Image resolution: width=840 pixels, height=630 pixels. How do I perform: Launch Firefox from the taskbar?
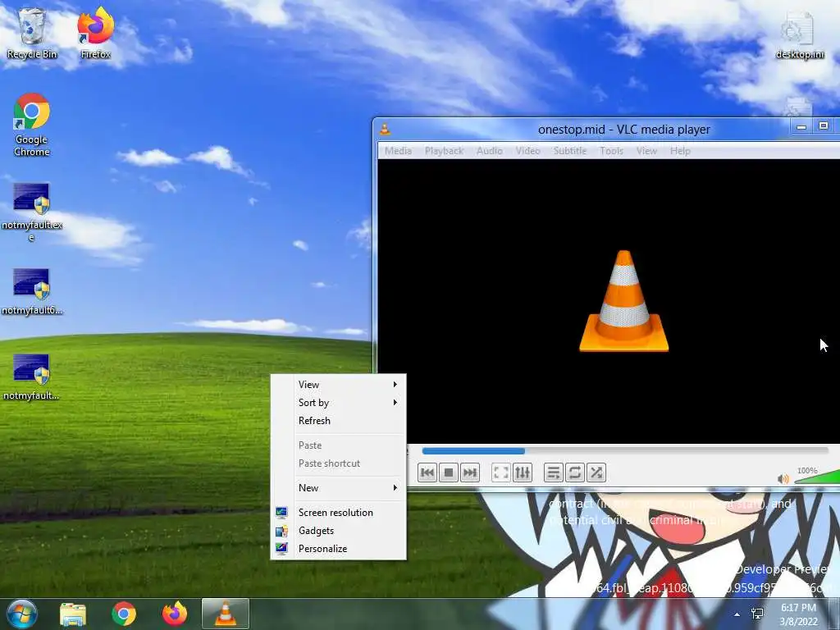[x=175, y=614]
